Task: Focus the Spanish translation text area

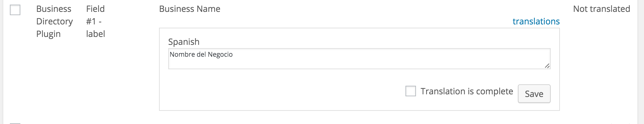Action: pos(359,59)
